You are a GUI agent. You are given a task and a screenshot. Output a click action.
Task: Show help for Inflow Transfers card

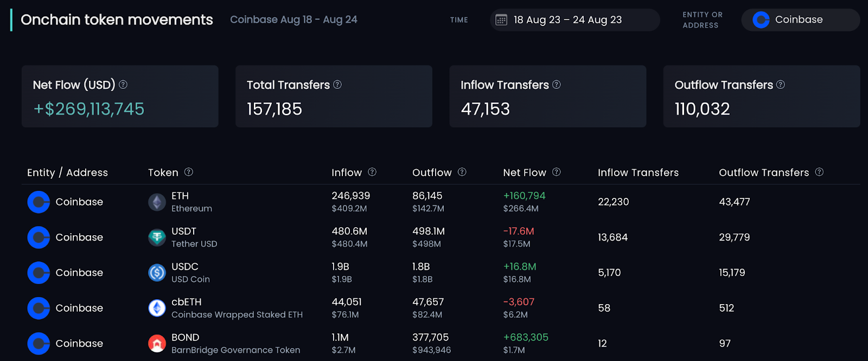click(557, 85)
